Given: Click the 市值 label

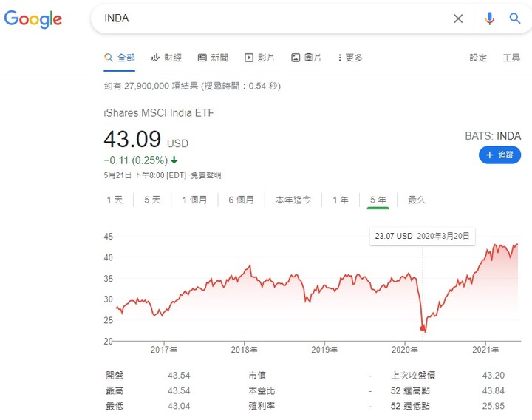Looking at the screenshot, I should [x=257, y=376].
